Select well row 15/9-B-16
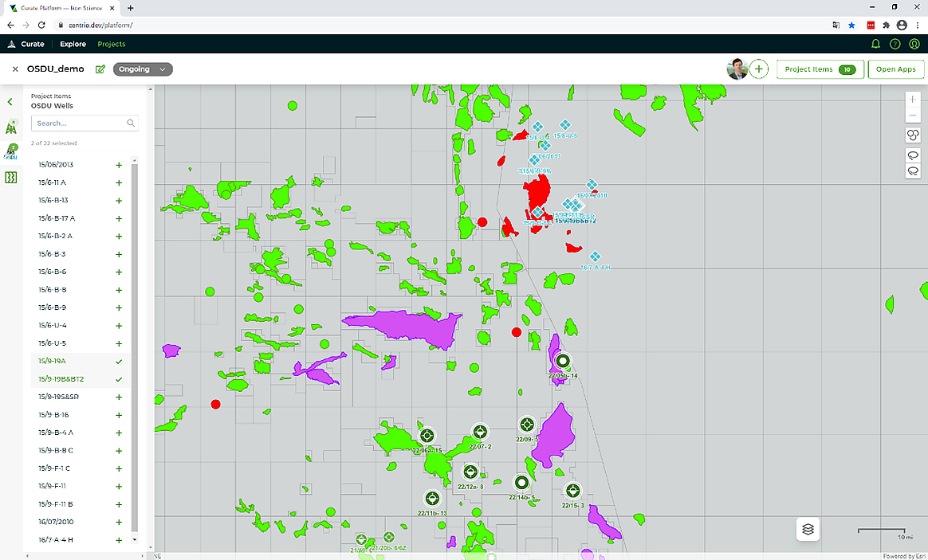The image size is (928, 560). (x=80, y=414)
